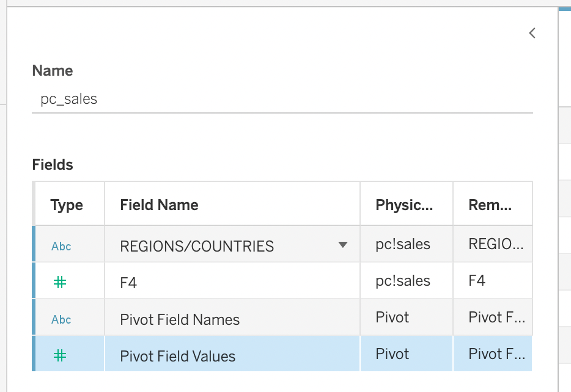Open the REGIONS/COUNTRIES field dropdown arrow
The width and height of the screenshot is (571, 392).
click(343, 245)
